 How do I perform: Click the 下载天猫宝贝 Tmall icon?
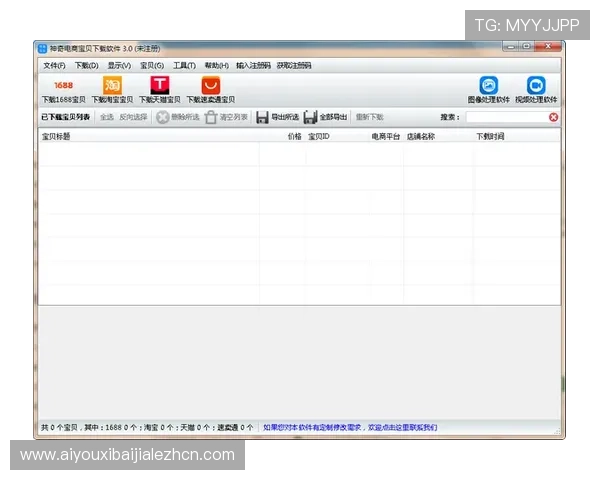tap(160, 86)
